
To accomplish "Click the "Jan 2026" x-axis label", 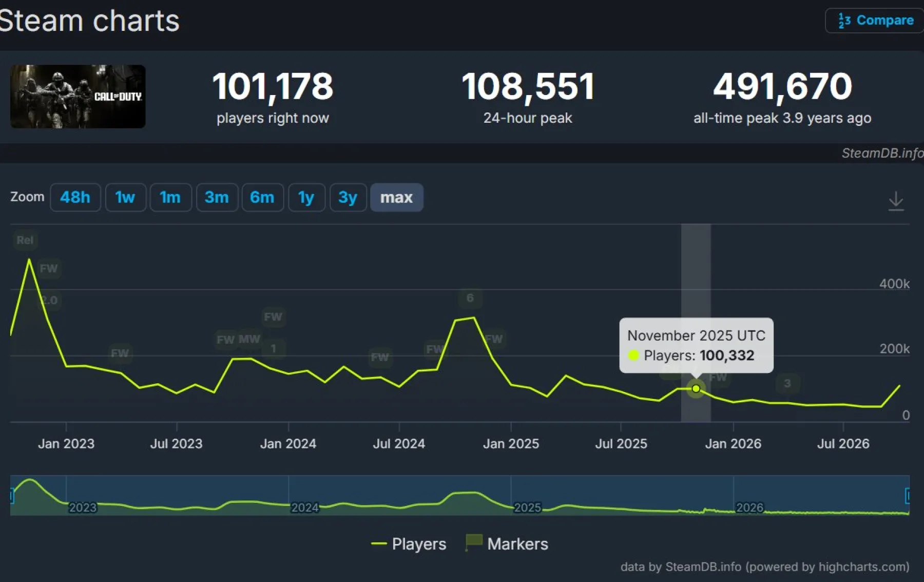I will click(x=733, y=444).
